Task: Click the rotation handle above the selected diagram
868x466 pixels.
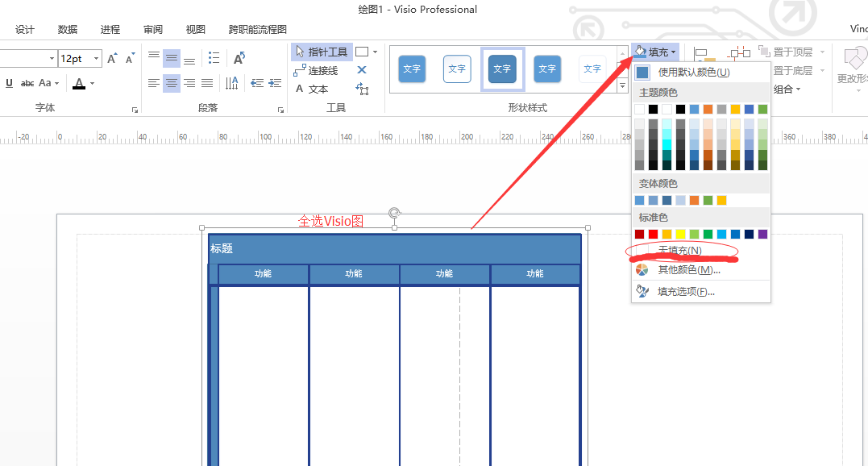Action: point(394,213)
